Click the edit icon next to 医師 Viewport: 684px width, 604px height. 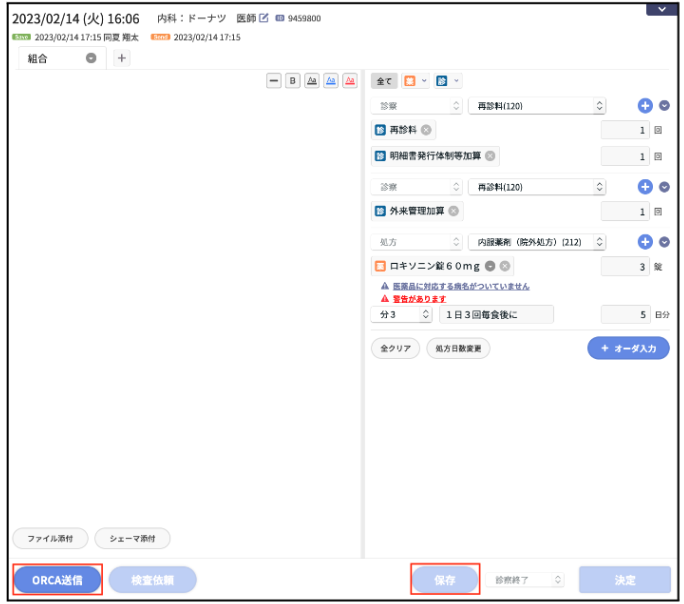[264, 19]
